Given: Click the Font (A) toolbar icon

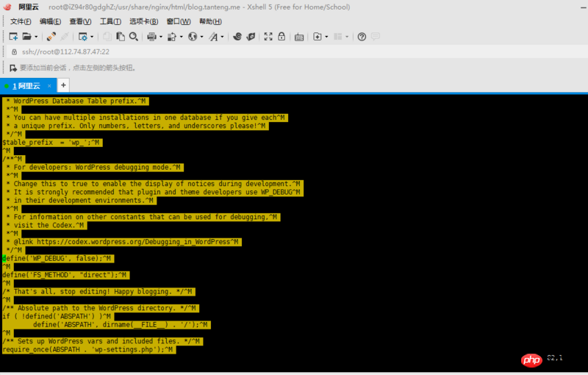Looking at the screenshot, I should (213, 36).
